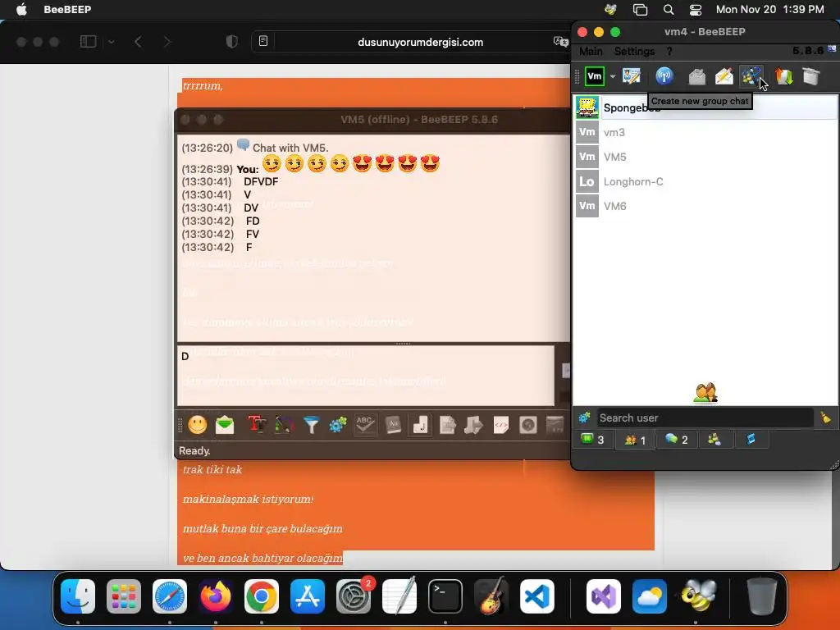Open BeeBEEP menu in the macOS menu bar
This screenshot has width=840, height=630.
[x=67, y=10]
